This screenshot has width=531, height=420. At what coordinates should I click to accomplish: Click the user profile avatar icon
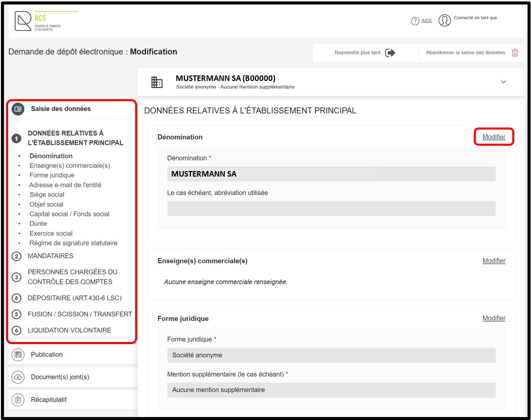point(444,20)
